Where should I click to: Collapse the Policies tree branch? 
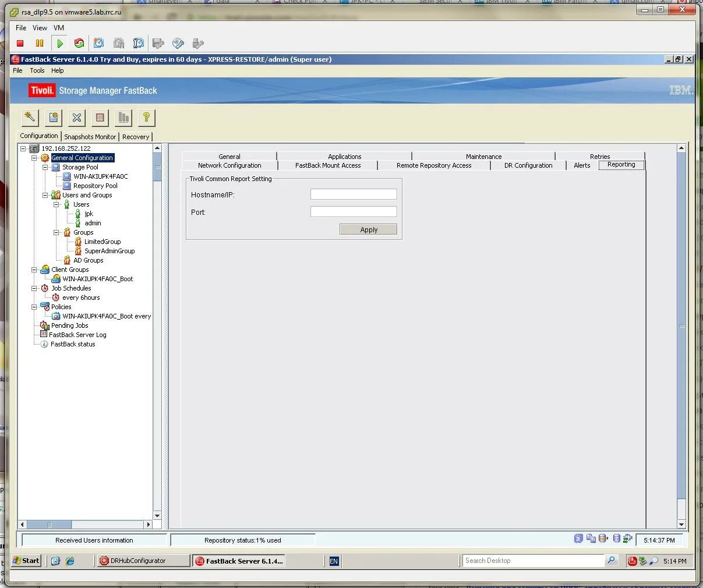coord(34,307)
